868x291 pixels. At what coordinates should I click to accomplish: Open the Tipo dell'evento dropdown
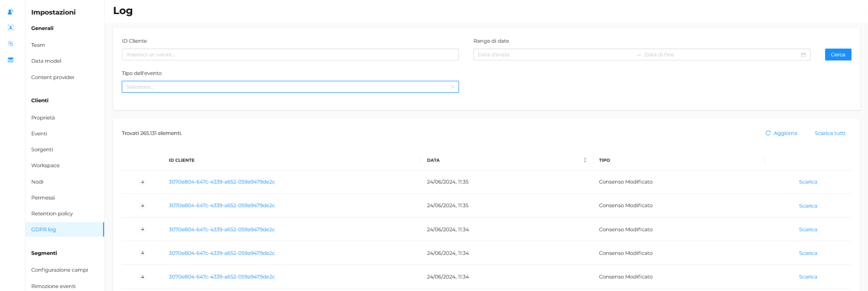tap(290, 87)
